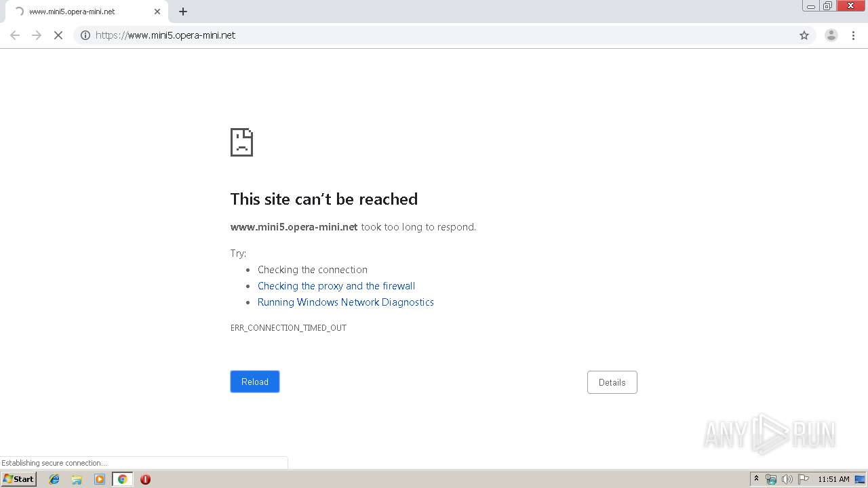This screenshot has height=488, width=868.
Task: Click the ERR_CONNECTION_TIMED_OUT error code text
Action: [x=288, y=327]
